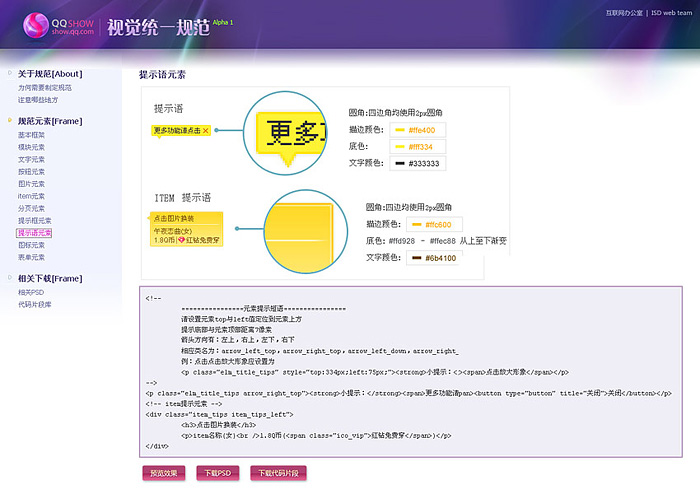Click the 预览效果 button

click(x=163, y=473)
